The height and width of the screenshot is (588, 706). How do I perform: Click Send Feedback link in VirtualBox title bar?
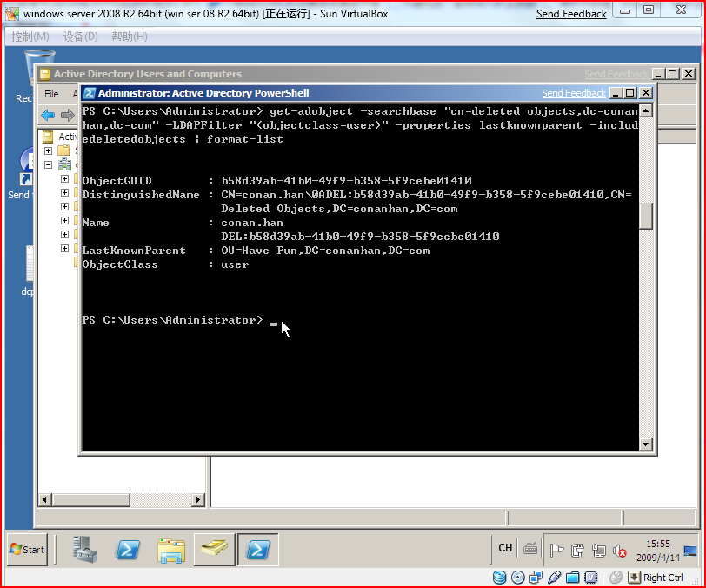[571, 14]
